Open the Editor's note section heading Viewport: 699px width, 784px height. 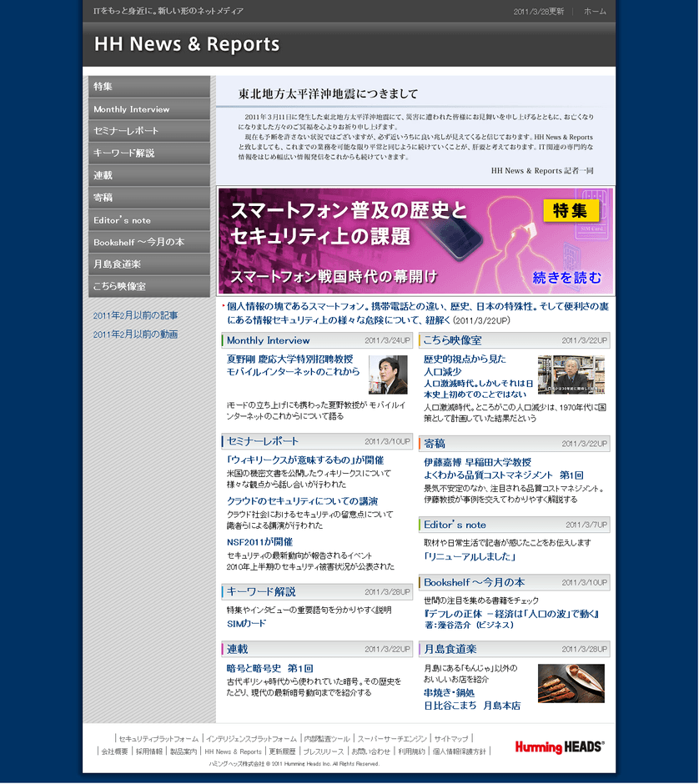pyautogui.click(x=455, y=525)
